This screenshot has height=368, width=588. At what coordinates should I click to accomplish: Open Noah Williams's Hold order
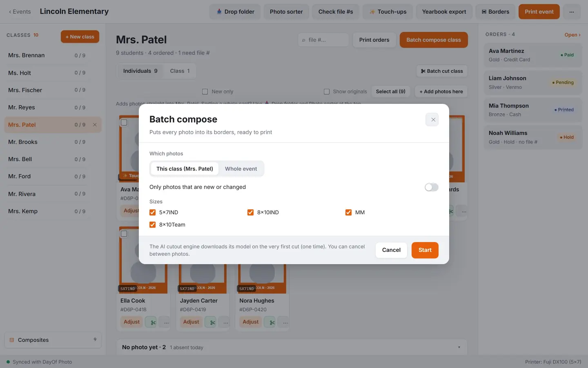click(x=533, y=137)
